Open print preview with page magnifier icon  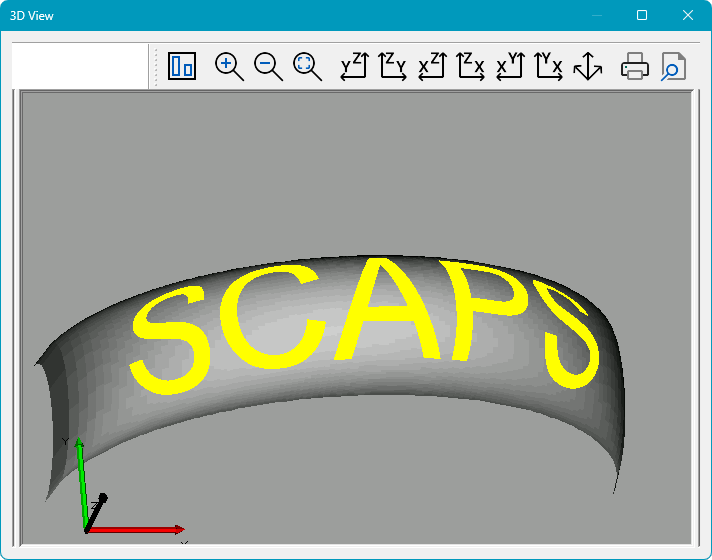(x=673, y=66)
